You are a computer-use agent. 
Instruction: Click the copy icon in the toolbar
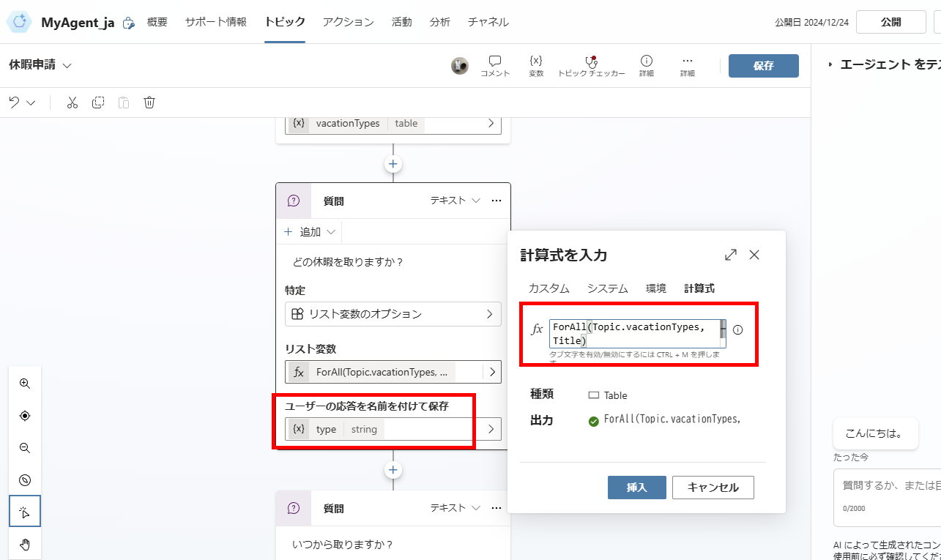pyautogui.click(x=98, y=102)
